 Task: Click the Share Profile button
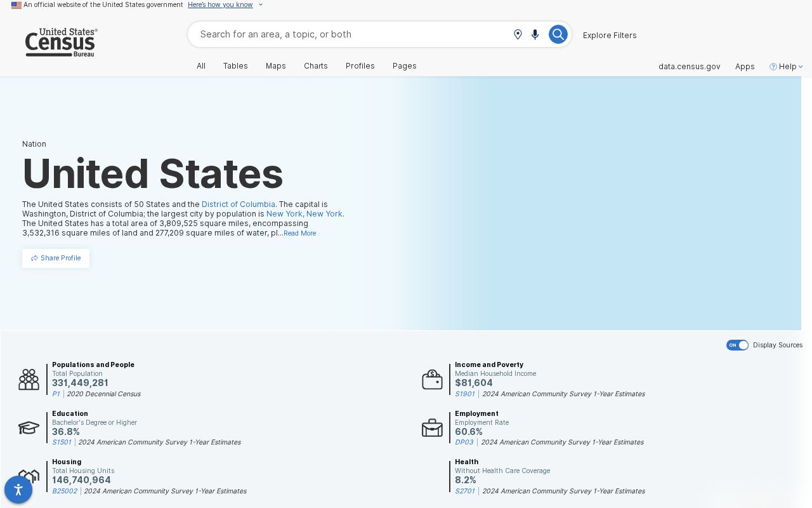(x=56, y=258)
